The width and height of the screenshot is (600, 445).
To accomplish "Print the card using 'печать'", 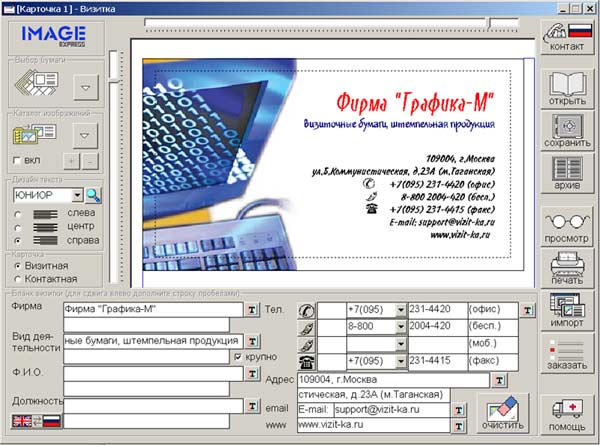I will [567, 270].
